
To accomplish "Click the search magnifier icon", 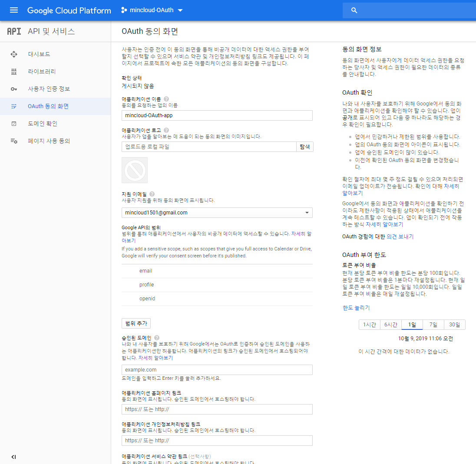I will point(354,10).
